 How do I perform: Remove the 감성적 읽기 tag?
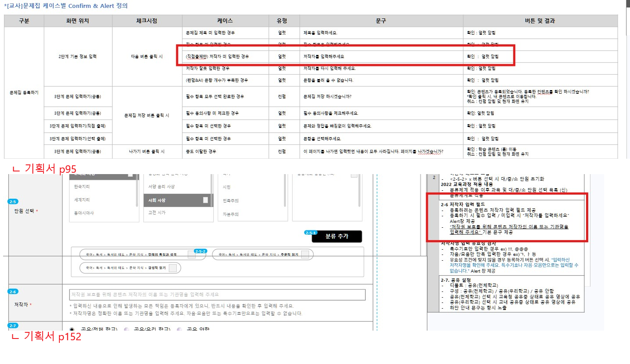[173, 268]
